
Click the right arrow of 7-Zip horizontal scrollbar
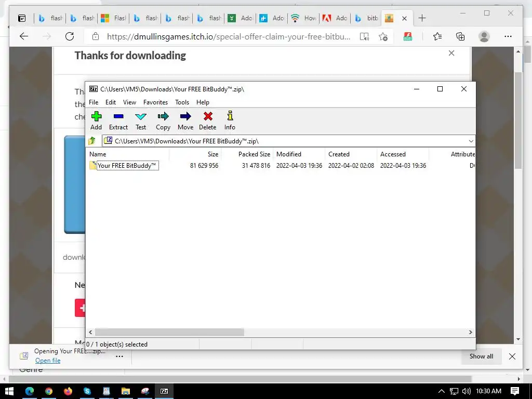[x=470, y=332]
